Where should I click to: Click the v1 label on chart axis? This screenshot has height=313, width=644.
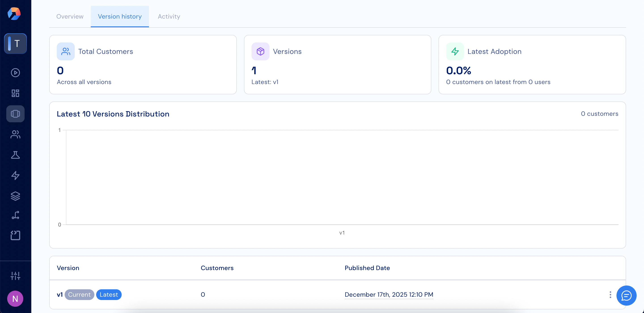coord(342,233)
